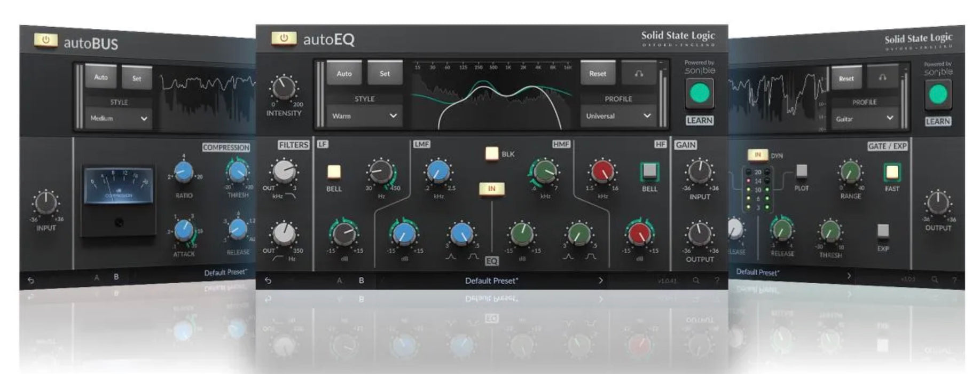980x374 pixels.
Task: Click the Set button in autoBUS
Action: coord(137,78)
